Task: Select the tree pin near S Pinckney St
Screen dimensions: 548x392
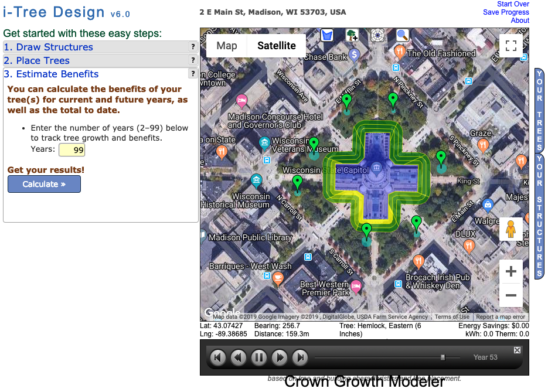Action: 441,158
